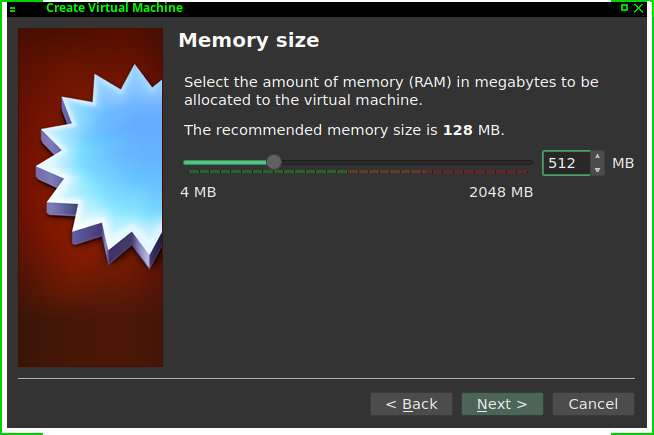Click the memory allocation description text
This screenshot has height=435, width=654.
[x=392, y=91]
